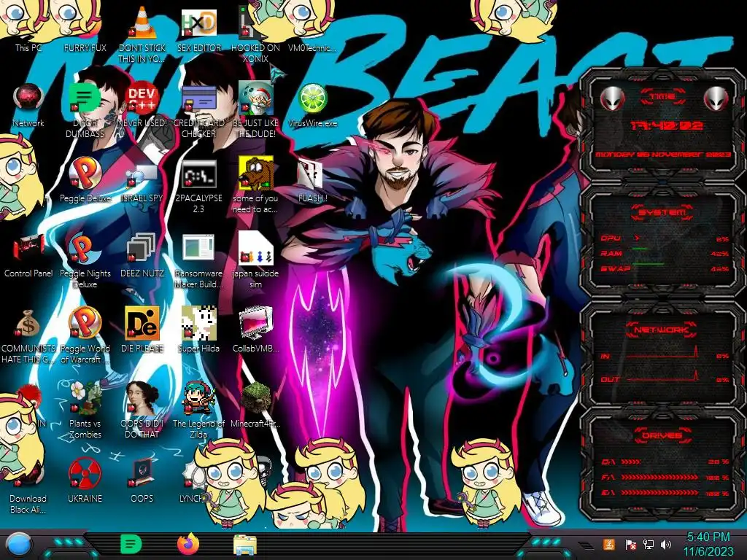Click the F:\ drive row in widget
Image resolution: width=747 pixels, height=560 pixels.
pyautogui.click(x=665, y=477)
